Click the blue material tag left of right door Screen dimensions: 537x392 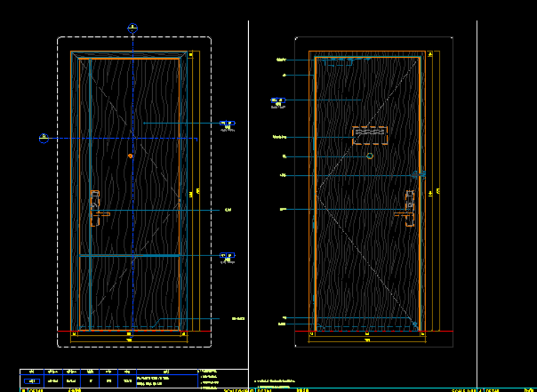[278, 100]
